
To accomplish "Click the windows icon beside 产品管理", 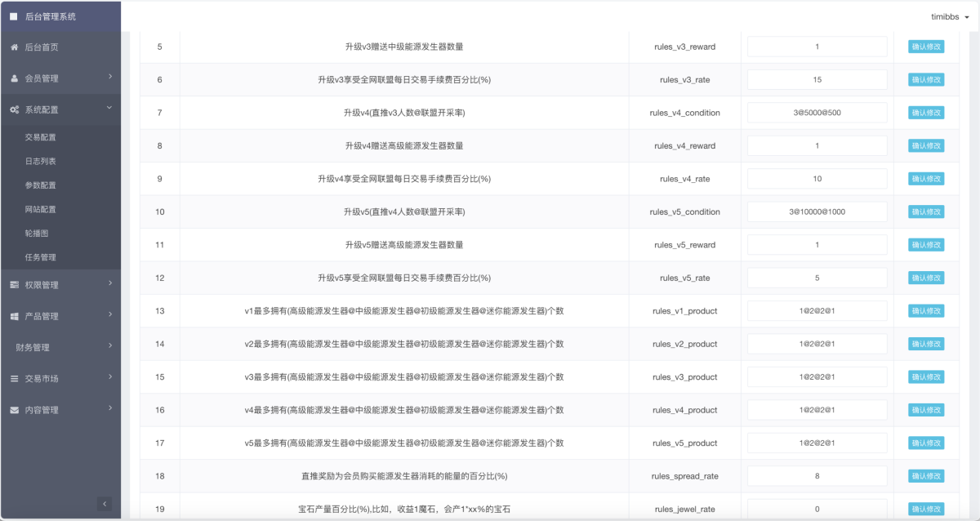I will 14,316.
